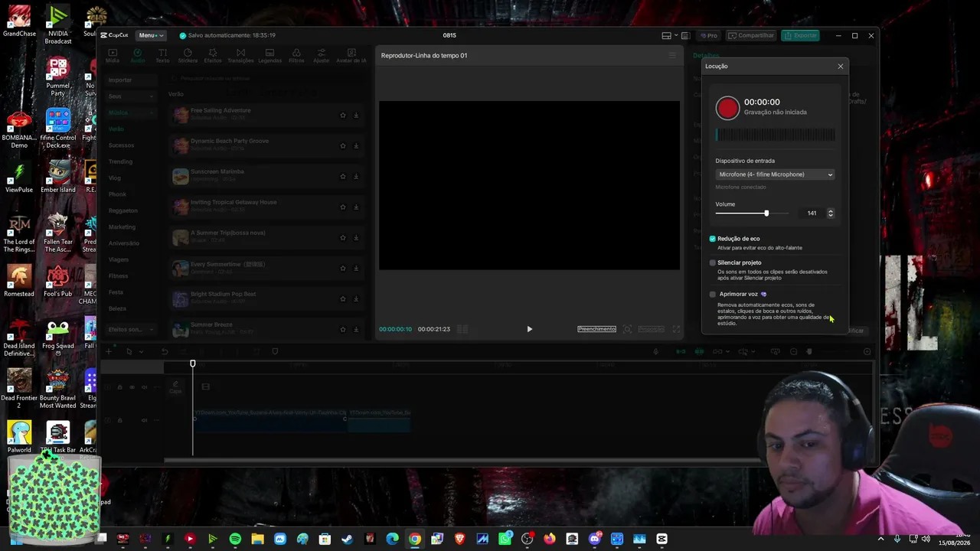The width and height of the screenshot is (980, 551).
Task: Download the Inviting Tropical Getaway House track
Action: click(x=356, y=207)
